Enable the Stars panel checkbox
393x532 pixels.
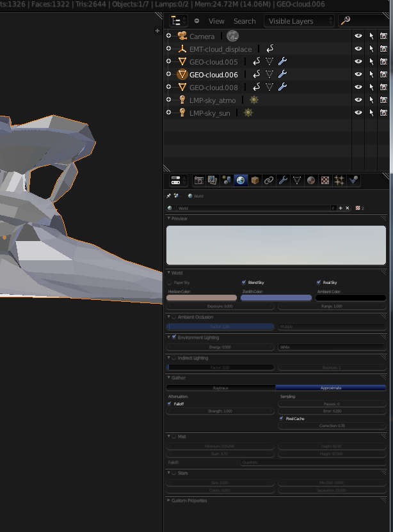174,473
